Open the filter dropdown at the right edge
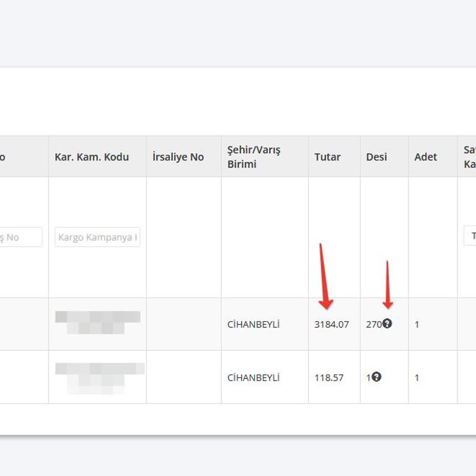The image size is (476, 476). [x=470, y=236]
